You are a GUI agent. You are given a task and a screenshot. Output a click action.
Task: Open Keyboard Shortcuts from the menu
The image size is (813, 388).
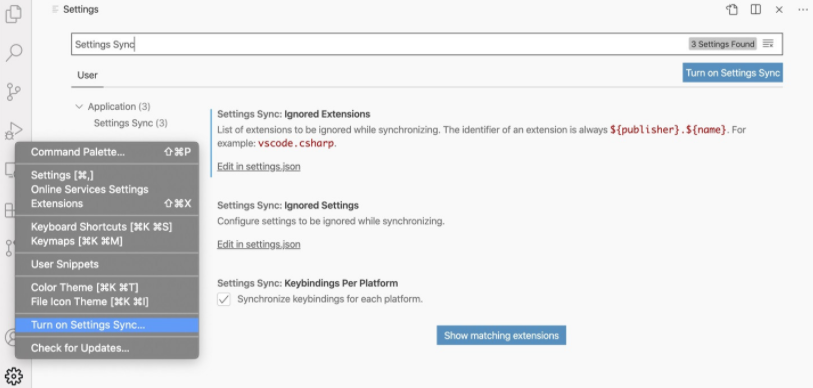coord(107,227)
